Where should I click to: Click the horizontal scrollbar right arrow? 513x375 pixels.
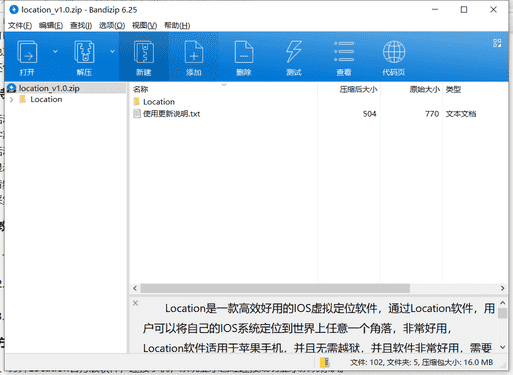point(502,288)
